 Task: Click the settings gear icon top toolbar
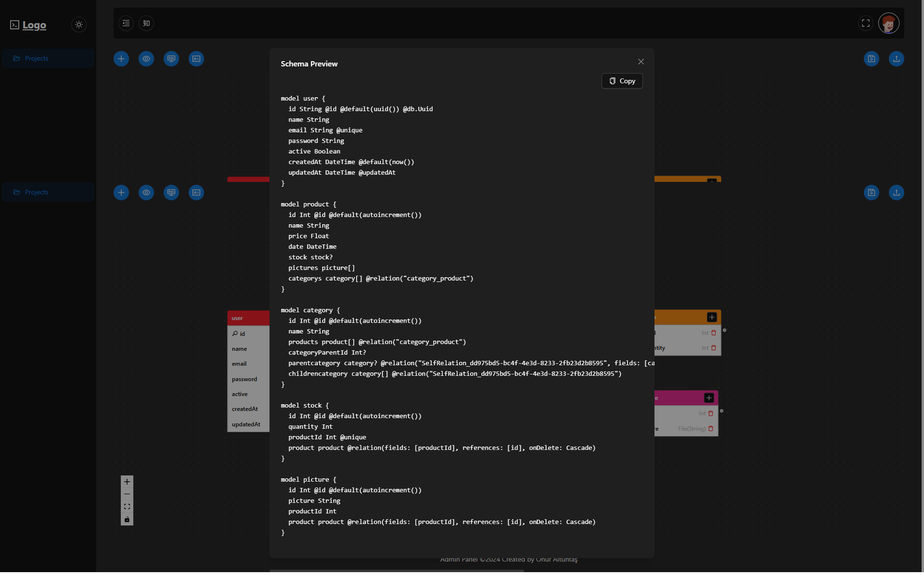[78, 25]
